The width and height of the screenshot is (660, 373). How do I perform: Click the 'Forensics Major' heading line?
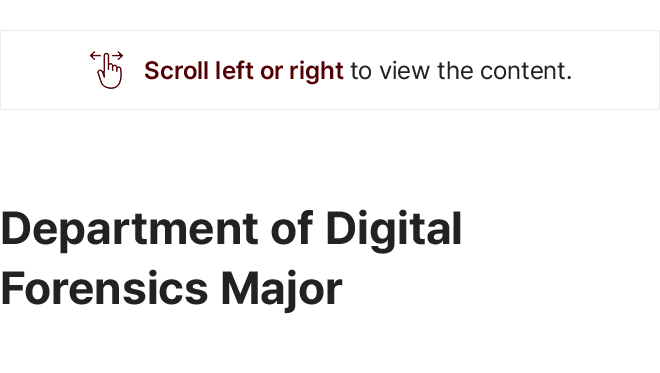point(171,290)
